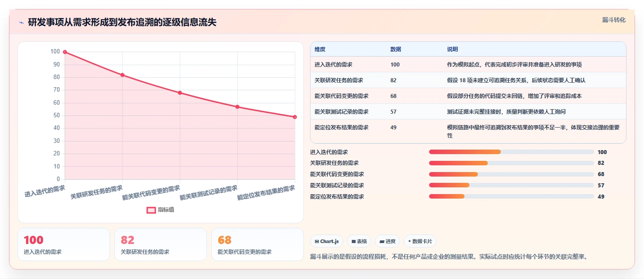Viewport: 644px width, 279px height.
Task: Click the progress value 49 beside last bar
Action: 601,197
